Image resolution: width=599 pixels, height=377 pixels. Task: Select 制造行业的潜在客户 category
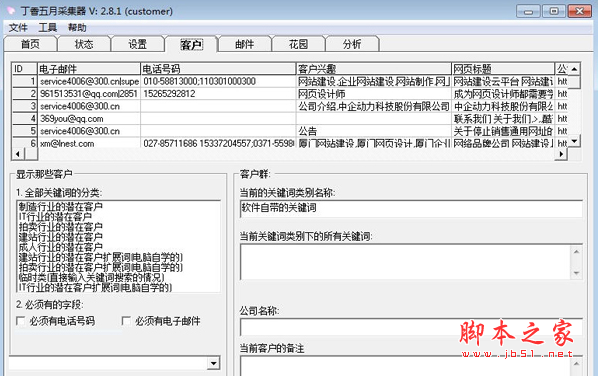coord(60,207)
